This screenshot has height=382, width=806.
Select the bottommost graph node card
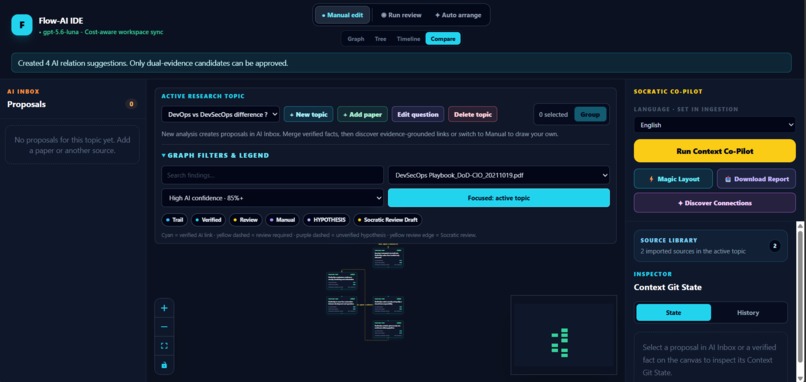coord(388,330)
